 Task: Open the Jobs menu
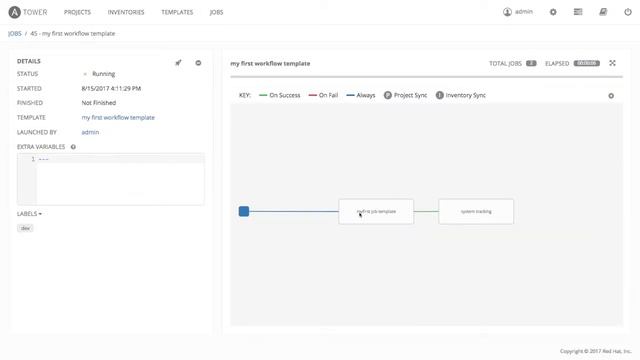tap(216, 12)
